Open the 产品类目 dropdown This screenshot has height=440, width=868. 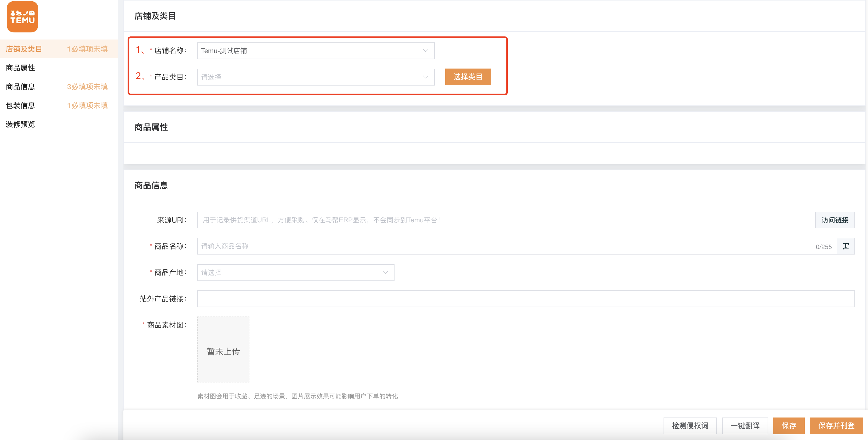click(x=315, y=77)
